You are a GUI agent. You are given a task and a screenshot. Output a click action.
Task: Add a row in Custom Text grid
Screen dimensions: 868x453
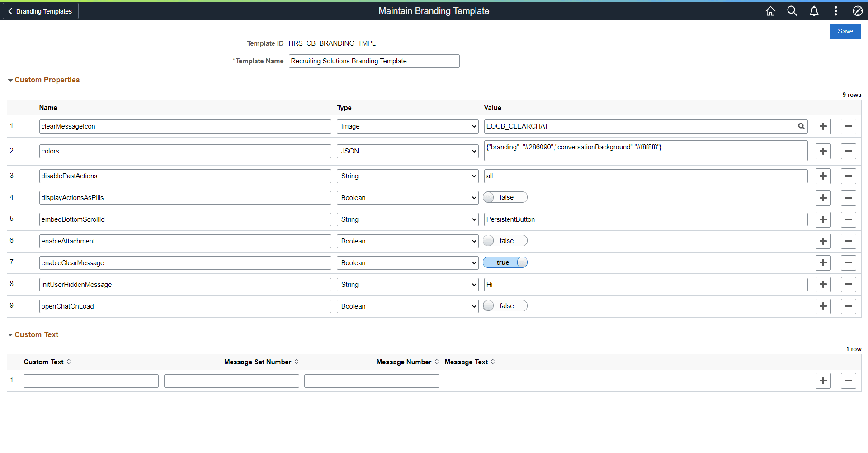pyautogui.click(x=823, y=381)
